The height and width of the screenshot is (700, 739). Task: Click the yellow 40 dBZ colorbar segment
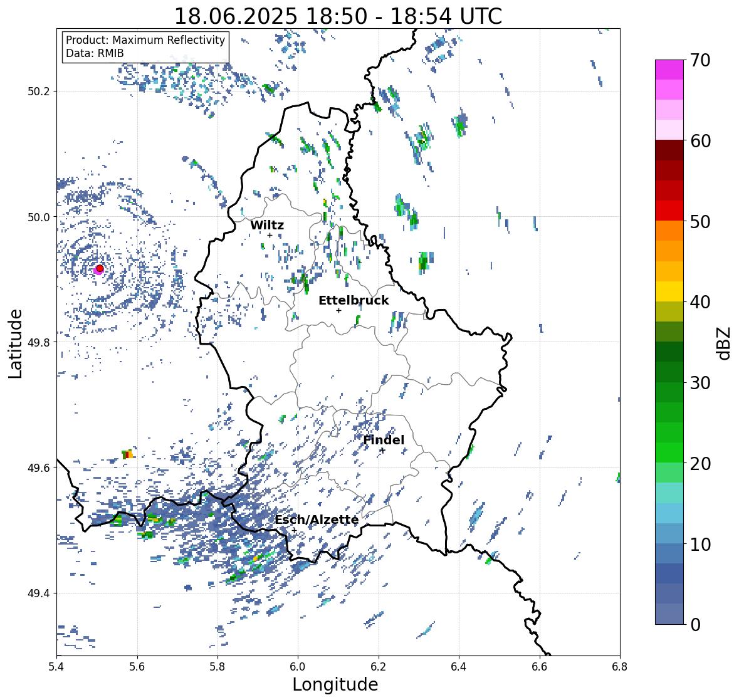[x=669, y=291]
